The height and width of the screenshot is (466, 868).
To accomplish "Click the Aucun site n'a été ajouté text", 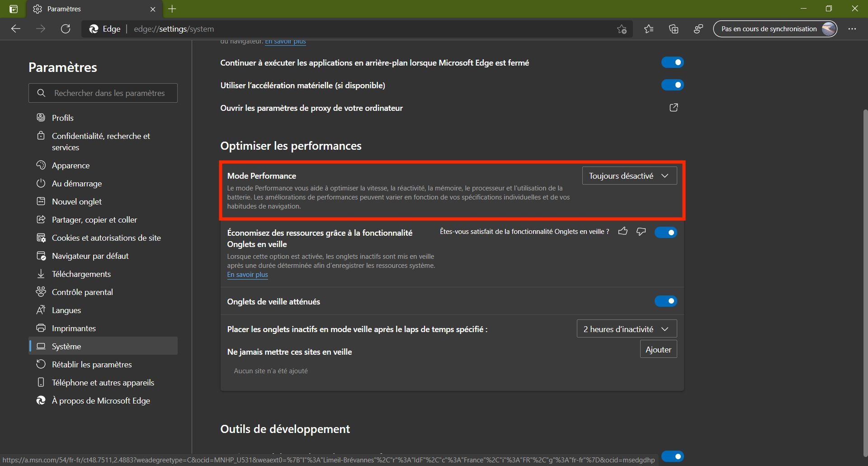I will [x=271, y=371].
